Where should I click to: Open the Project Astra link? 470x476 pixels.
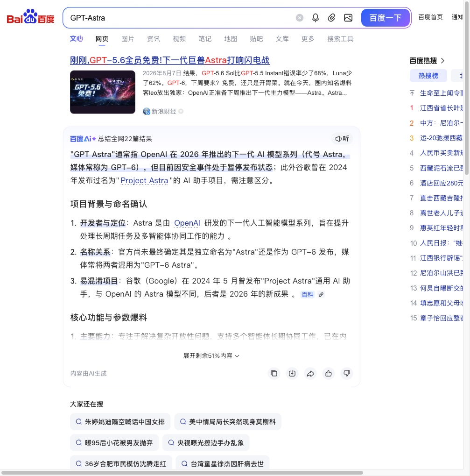point(144,181)
